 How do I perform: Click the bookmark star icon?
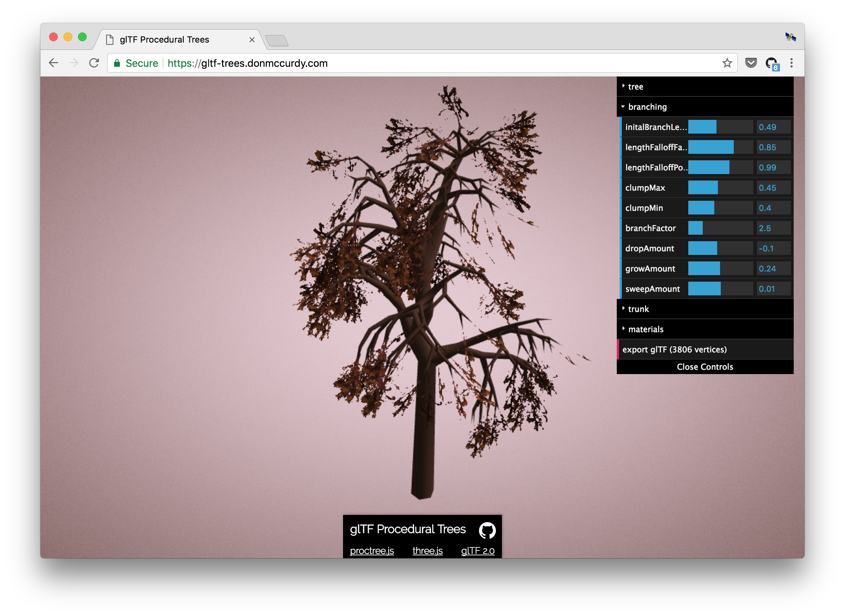click(727, 63)
